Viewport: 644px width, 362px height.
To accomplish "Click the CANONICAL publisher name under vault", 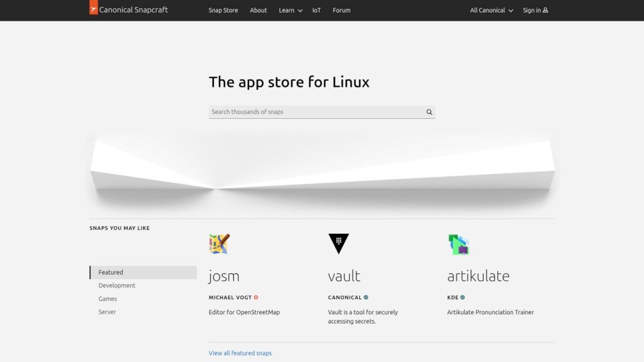I will click(x=345, y=297).
